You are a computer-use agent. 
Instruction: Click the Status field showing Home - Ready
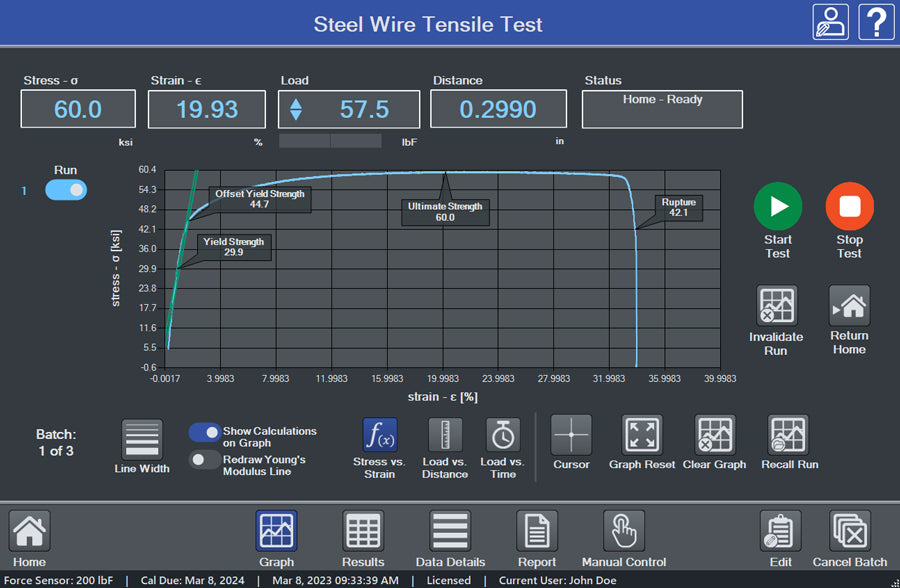(661, 108)
